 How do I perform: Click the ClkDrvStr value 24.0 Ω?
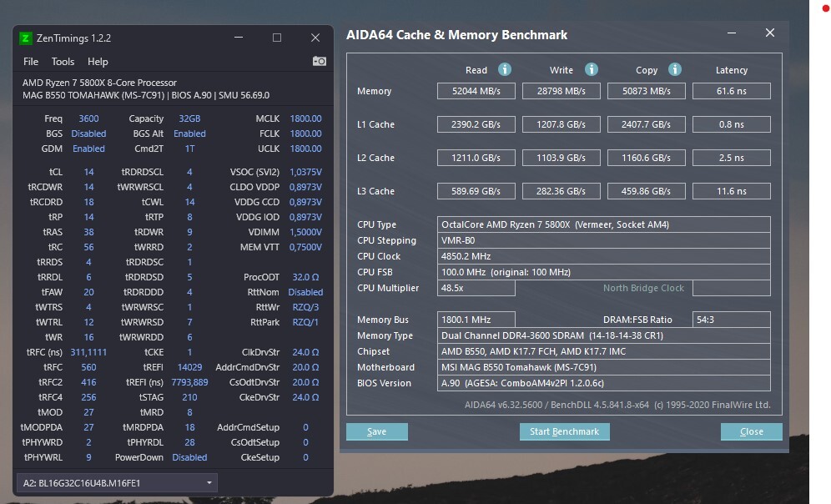tap(305, 352)
